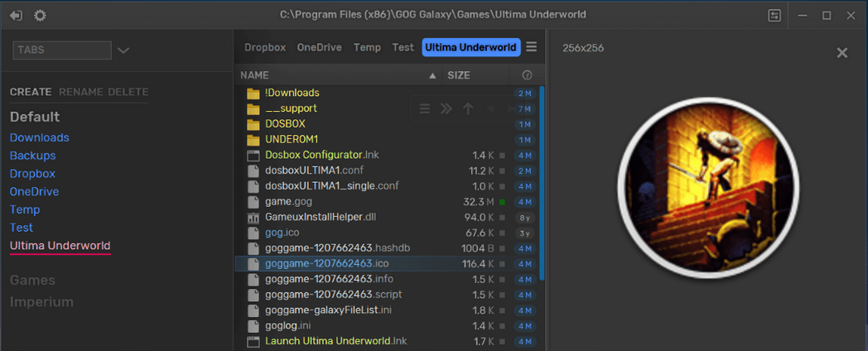Click the __support folder icon

point(253,108)
